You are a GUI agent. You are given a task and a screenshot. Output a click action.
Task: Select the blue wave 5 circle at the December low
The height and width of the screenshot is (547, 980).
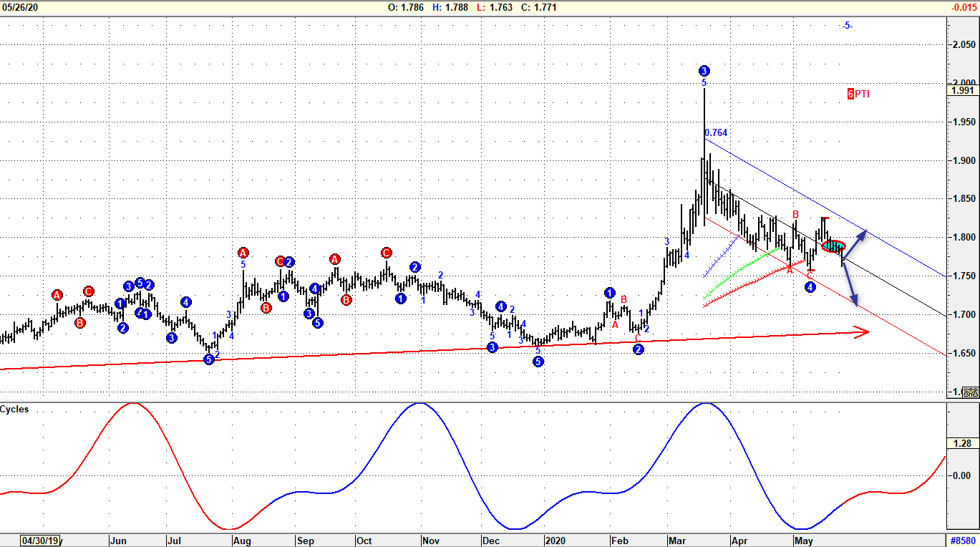[x=538, y=362]
